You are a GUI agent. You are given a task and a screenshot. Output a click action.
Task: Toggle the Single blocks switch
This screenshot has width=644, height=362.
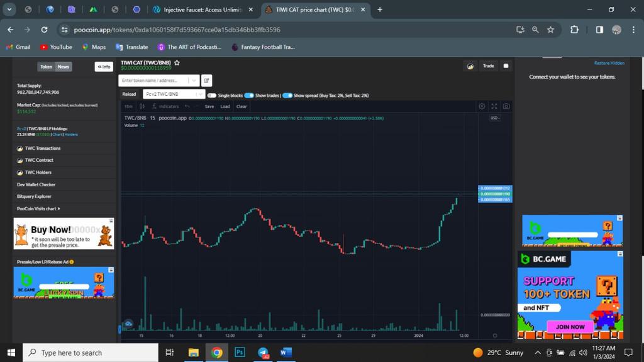212,96
